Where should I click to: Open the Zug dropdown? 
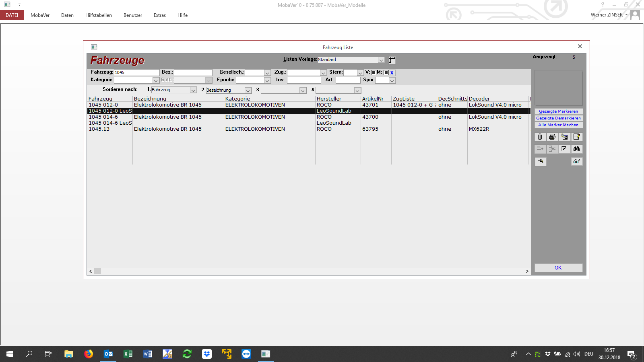[x=323, y=73]
